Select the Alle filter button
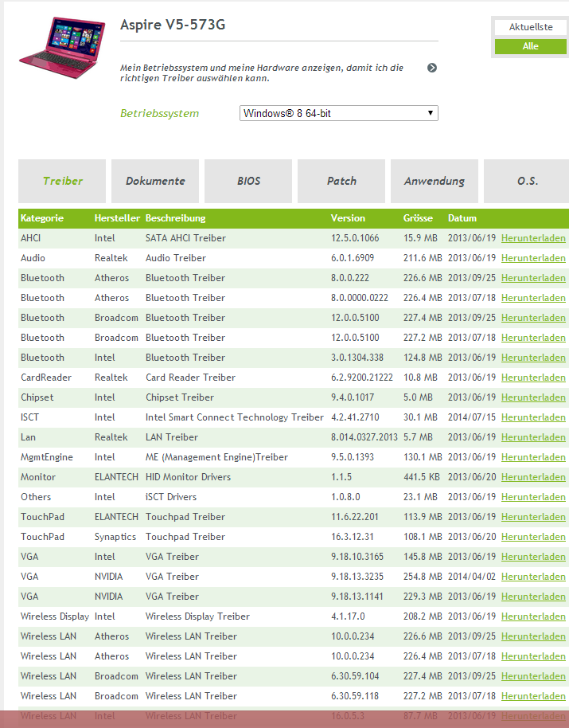Viewport: 569px width, 728px height. [531, 46]
